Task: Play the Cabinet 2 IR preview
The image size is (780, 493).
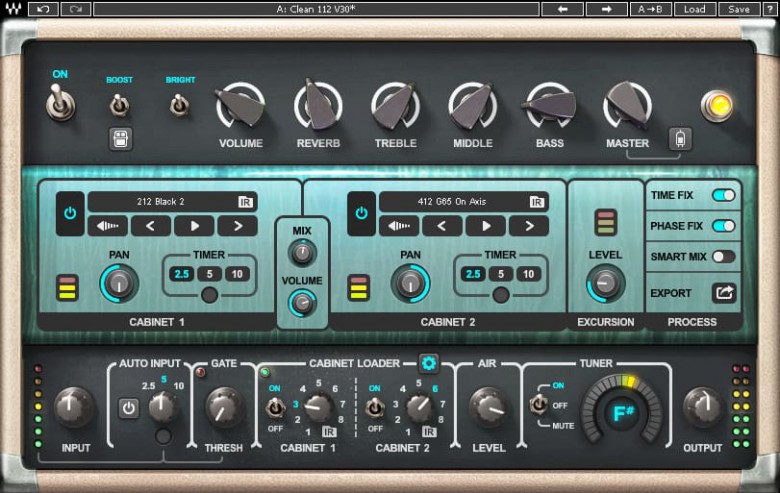Action: tap(486, 226)
